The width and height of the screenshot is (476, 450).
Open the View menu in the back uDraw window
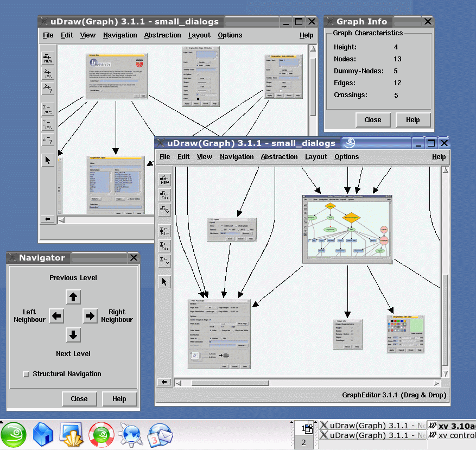click(88, 35)
